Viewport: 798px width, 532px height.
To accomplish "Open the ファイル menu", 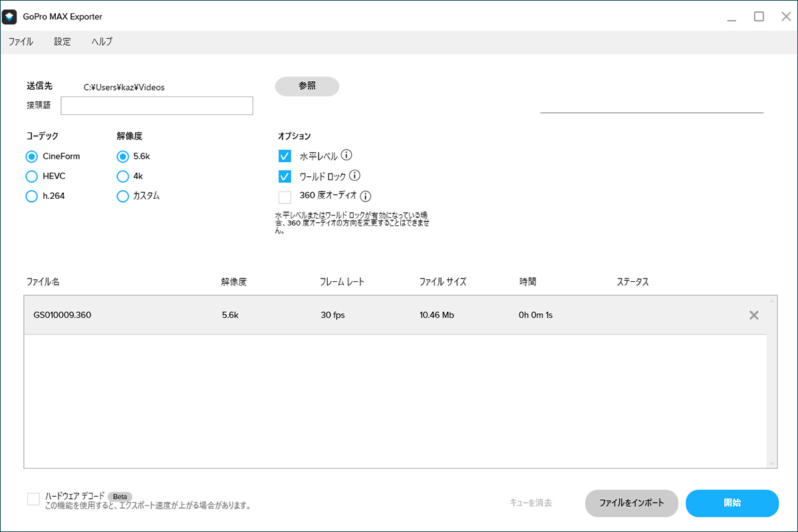I will click(x=21, y=41).
